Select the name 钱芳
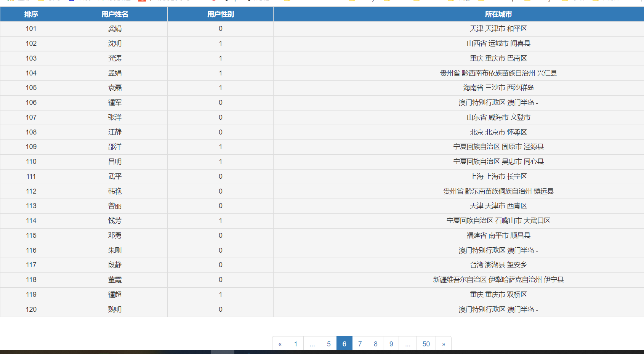The height and width of the screenshot is (354, 644). [x=115, y=221]
